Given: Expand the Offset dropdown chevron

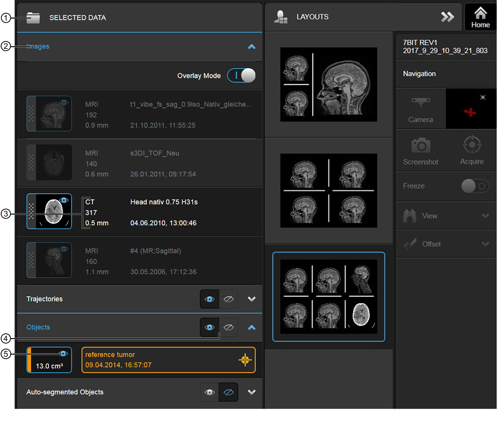Looking at the screenshot, I should (485, 244).
